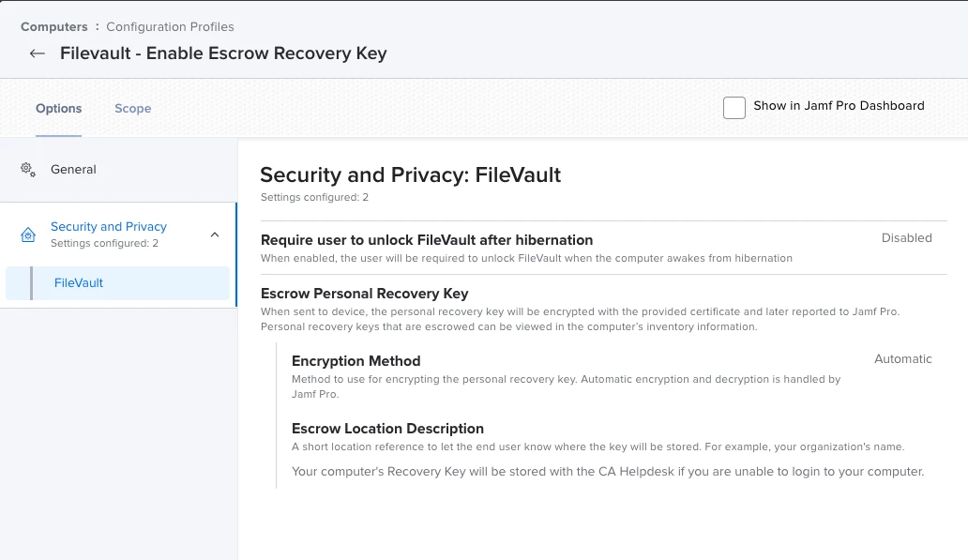Image resolution: width=968 pixels, height=560 pixels.
Task: Collapse the Security and Privacy section chevron
Action: click(x=215, y=235)
